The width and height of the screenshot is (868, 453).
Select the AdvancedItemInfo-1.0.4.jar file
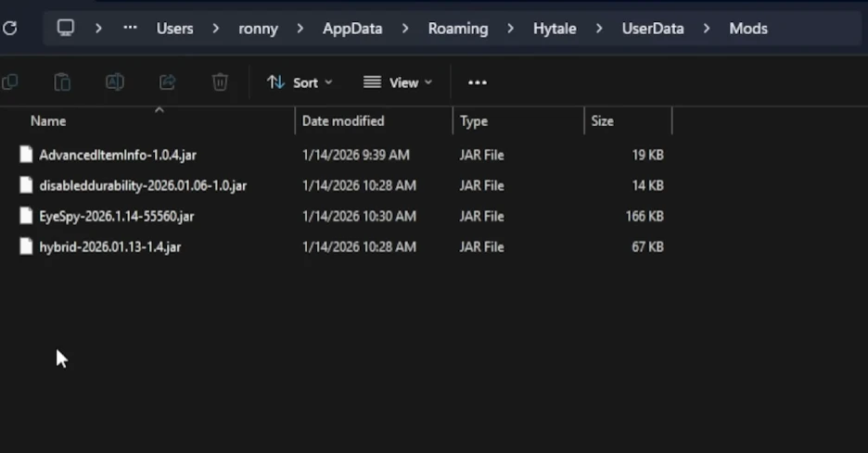[x=117, y=155]
